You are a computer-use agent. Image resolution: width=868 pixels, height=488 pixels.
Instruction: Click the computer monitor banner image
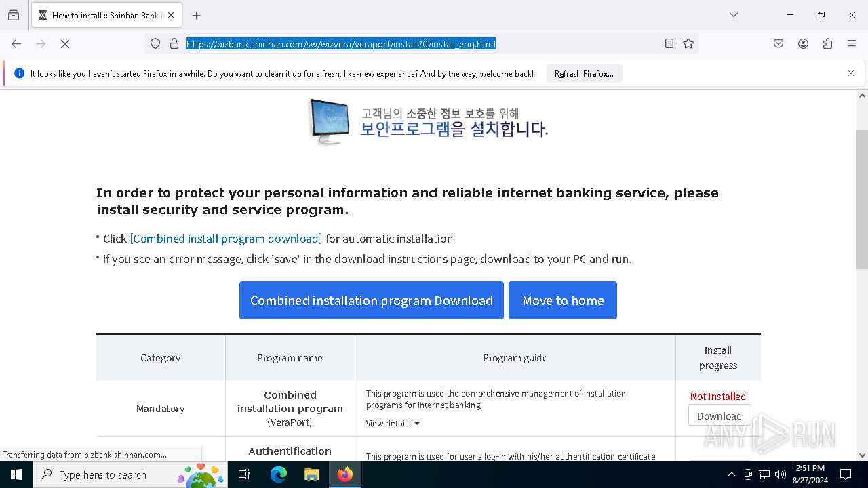coord(329,121)
